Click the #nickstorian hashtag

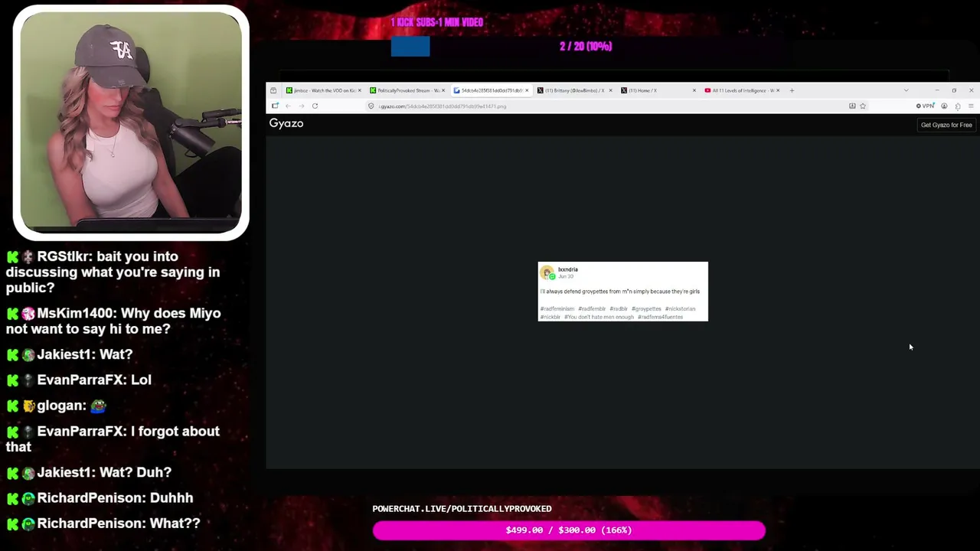(681, 309)
